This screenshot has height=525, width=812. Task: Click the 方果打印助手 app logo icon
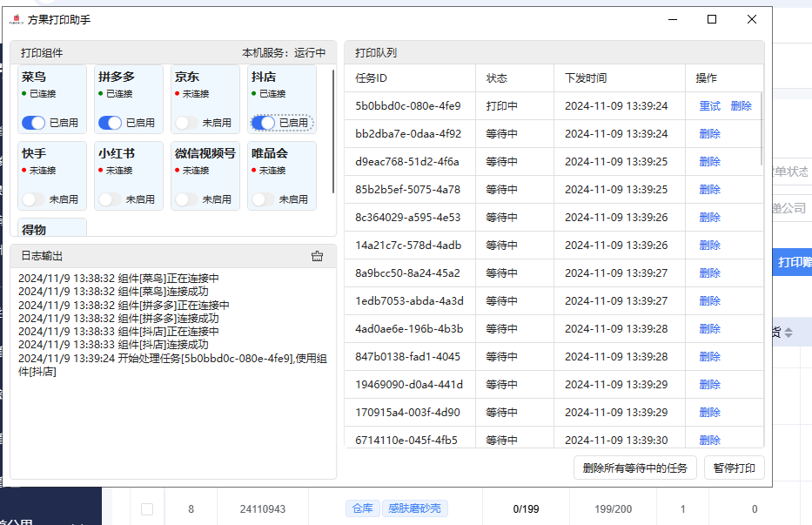15,19
